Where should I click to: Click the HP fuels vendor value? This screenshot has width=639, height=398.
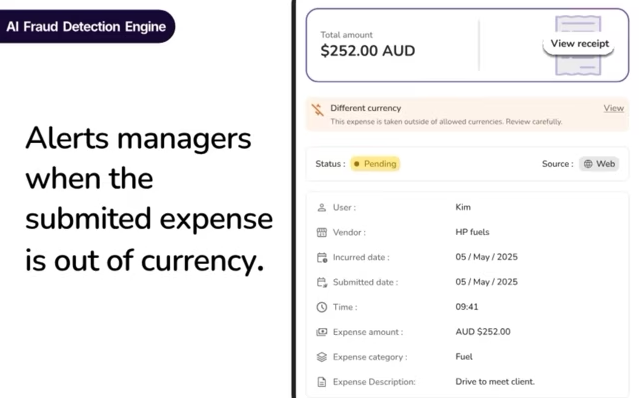click(472, 232)
